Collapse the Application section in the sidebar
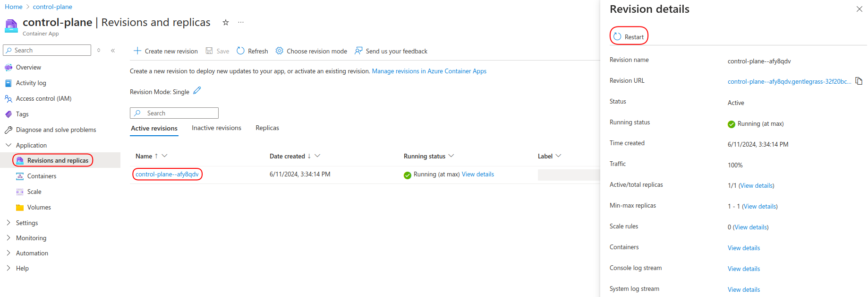 click(9, 145)
